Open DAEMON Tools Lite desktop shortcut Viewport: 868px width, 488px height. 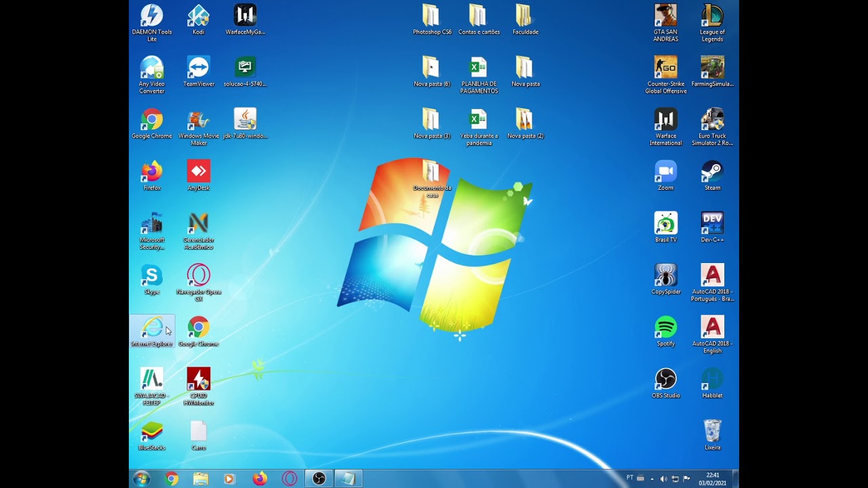coord(151,22)
